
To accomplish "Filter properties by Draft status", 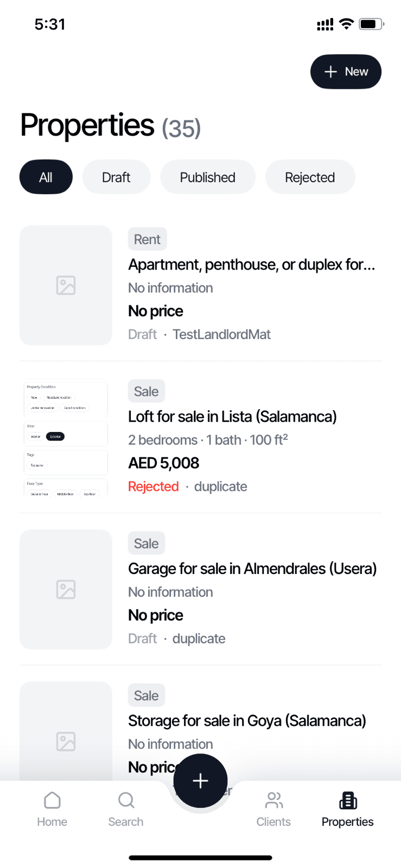I will [116, 177].
